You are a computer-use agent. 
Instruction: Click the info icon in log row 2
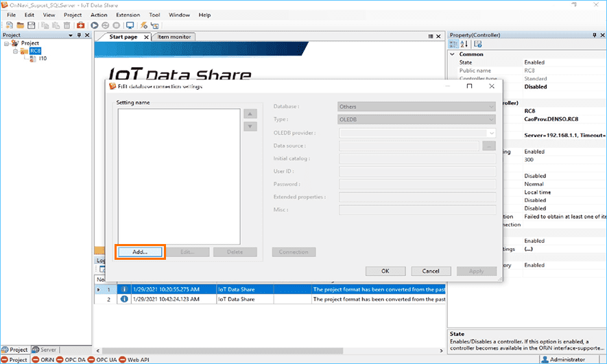(x=124, y=299)
